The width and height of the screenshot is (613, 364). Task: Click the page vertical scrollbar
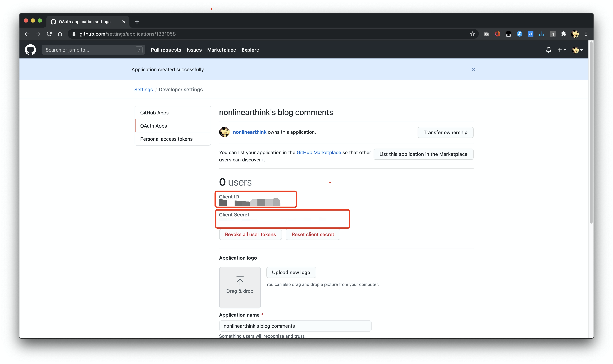point(591,132)
